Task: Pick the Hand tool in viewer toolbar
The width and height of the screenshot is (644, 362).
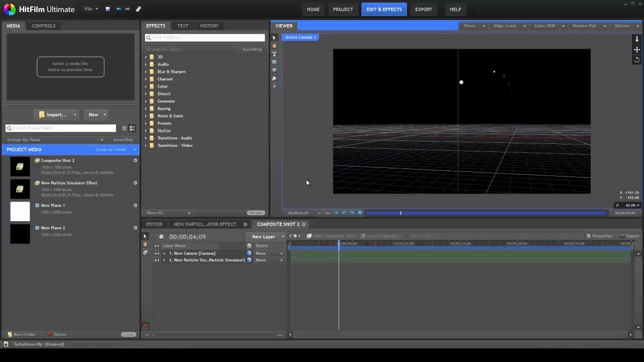Action: [274, 46]
